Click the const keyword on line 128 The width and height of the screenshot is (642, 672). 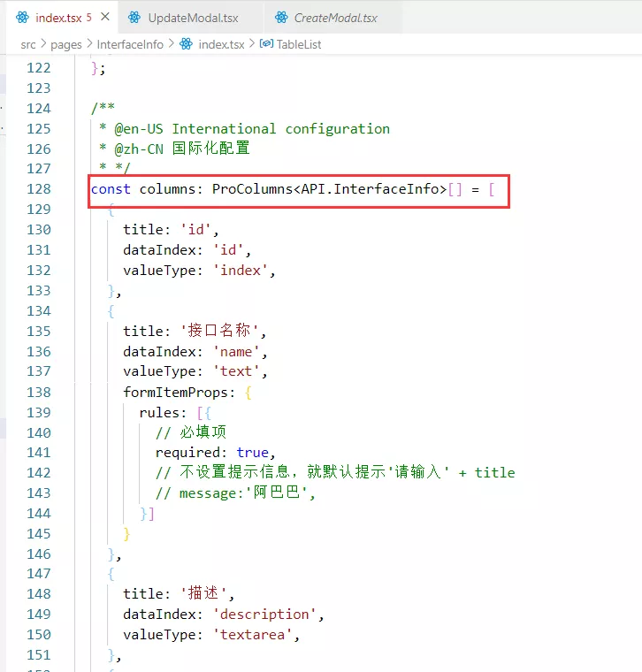(x=111, y=189)
